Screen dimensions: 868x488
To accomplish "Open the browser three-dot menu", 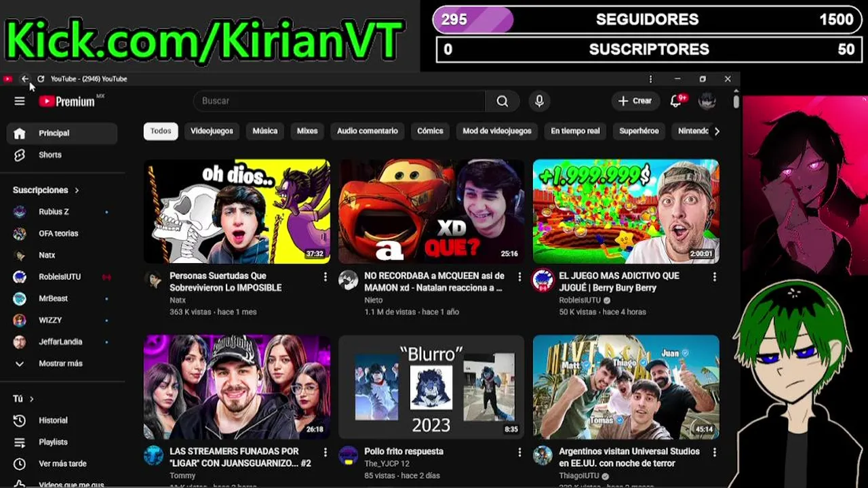I will pyautogui.click(x=650, y=79).
